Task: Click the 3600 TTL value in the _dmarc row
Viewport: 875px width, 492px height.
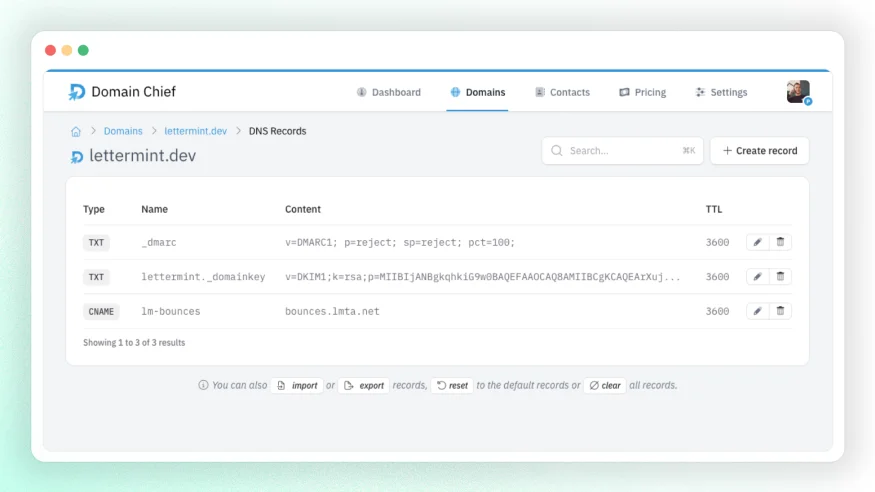Action: (x=717, y=243)
